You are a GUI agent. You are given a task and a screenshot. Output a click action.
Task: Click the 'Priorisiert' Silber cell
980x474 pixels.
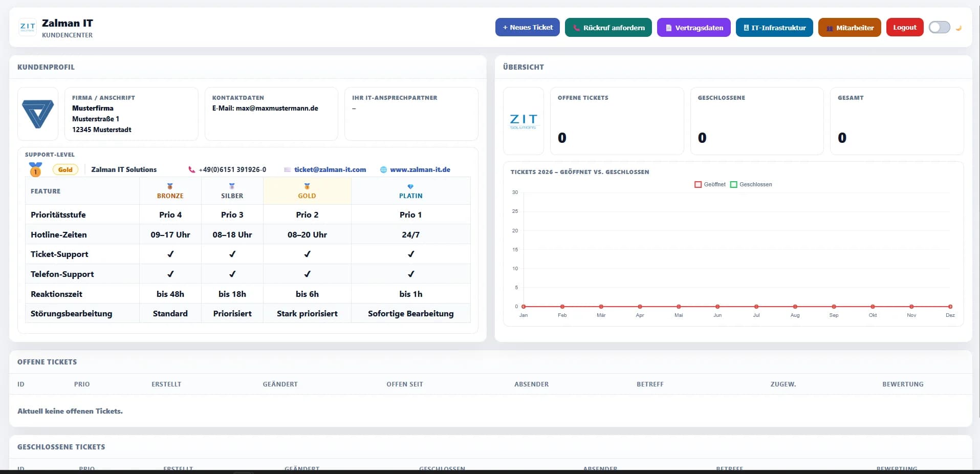coord(232,313)
